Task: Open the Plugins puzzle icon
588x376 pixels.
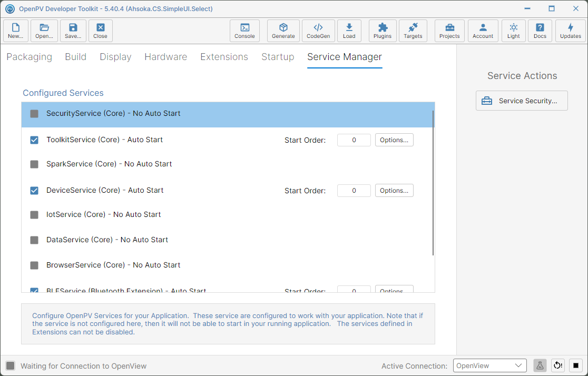Action: coord(383,31)
